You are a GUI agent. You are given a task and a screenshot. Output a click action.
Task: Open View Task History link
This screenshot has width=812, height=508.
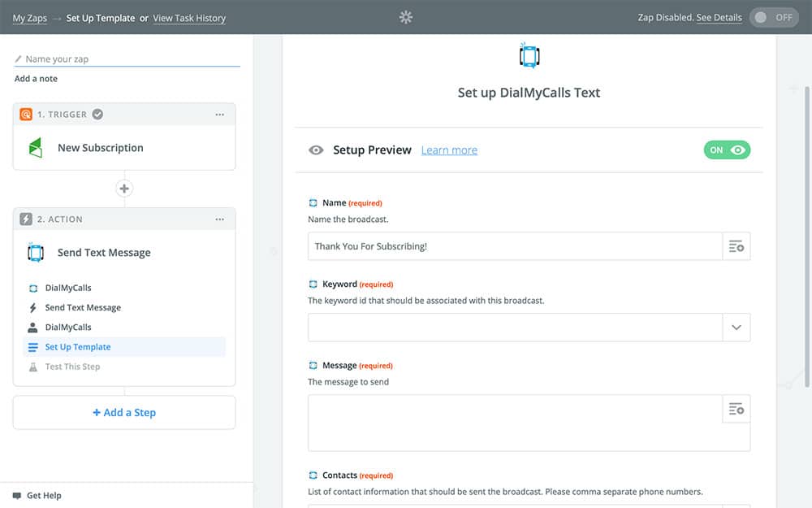coord(189,18)
